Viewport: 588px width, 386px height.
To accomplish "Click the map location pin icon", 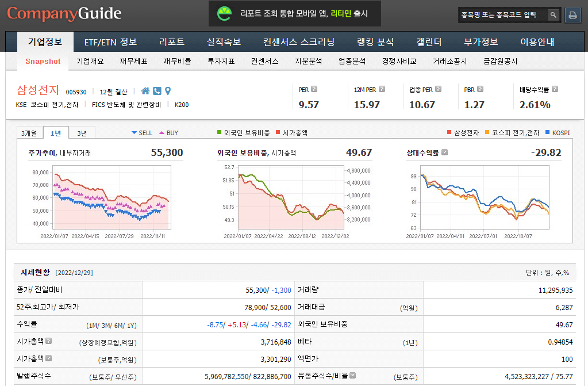I will tap(168, 91).
